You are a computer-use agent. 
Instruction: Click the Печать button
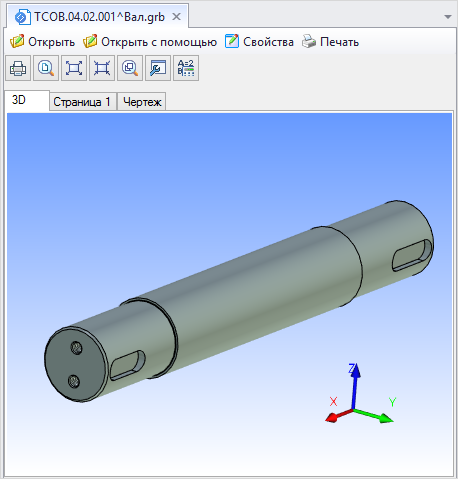[330, 42]
